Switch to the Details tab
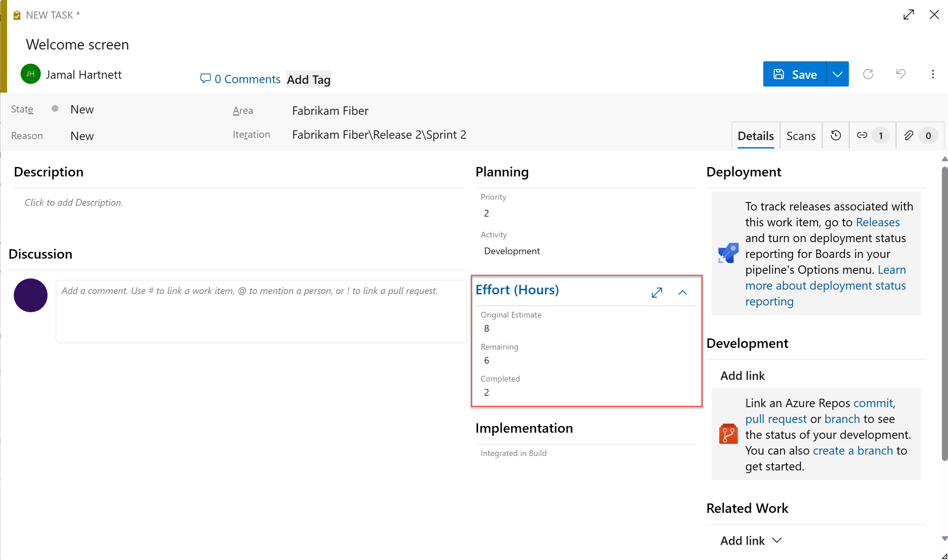Screen dimensions: 948x560 [x=757, y=135]
